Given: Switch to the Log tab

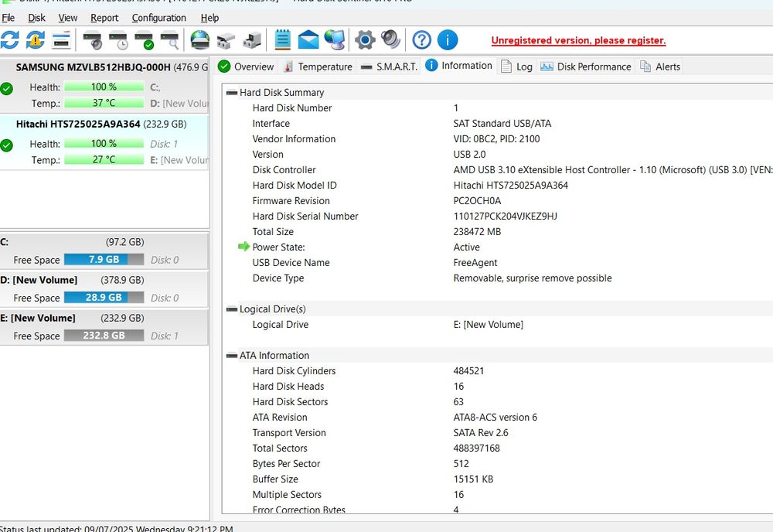Looking at the screenshot, I should (x=516, y=66).
